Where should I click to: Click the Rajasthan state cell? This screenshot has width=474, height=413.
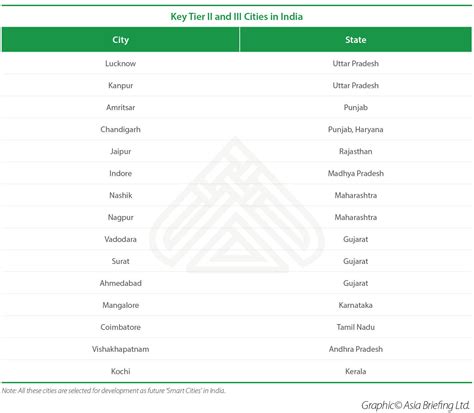355,151
